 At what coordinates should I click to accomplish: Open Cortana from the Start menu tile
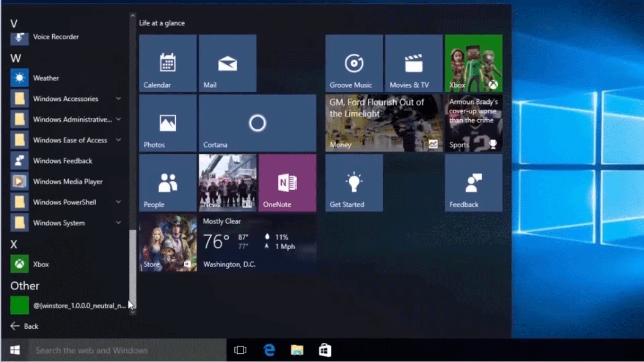(257, 123)
